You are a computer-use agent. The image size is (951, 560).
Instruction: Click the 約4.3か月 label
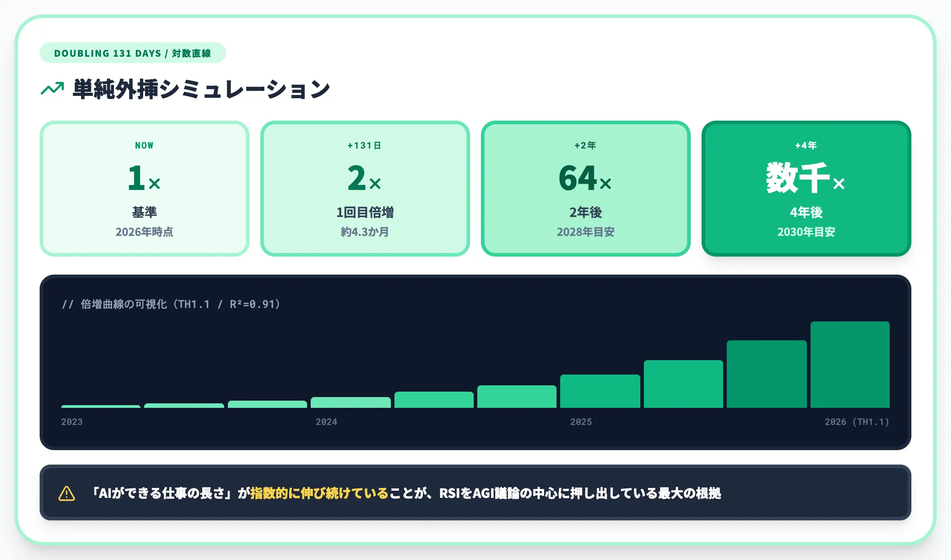365,232
